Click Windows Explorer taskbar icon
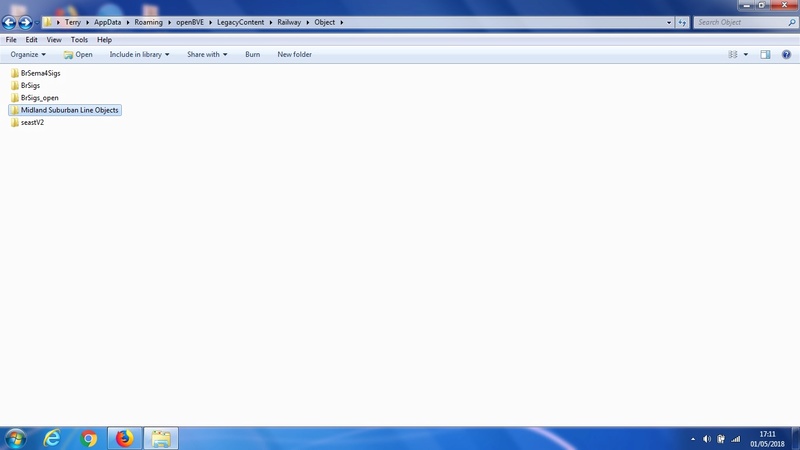 (161, 438)
